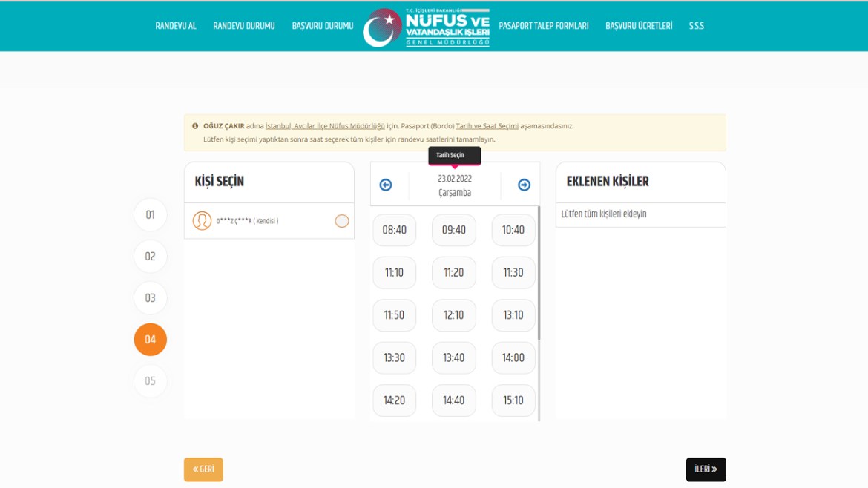Click the orange person avatar icon
The height and width of the screenshot is (488, 868).
click(202, 221)
